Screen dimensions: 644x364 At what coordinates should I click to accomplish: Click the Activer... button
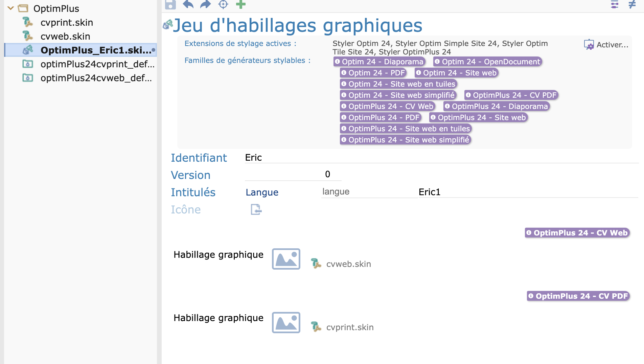tap(606, 45)
